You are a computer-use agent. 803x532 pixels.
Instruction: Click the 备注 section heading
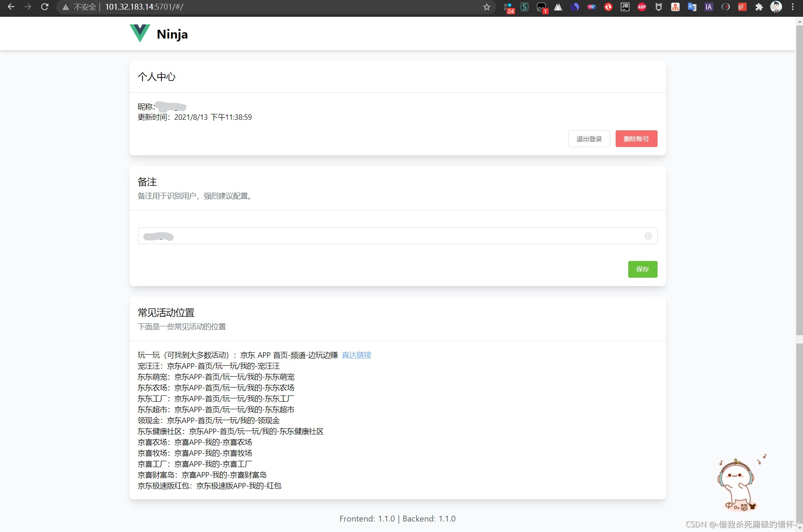pyautogui.click(x=147, y=182)
